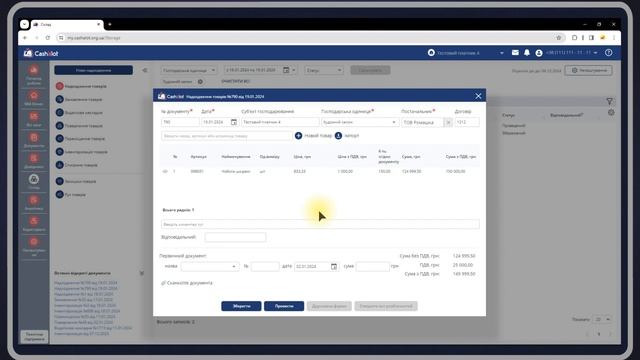Click the Друкована форма button
The image size is (640, 360).
point(329,306)
